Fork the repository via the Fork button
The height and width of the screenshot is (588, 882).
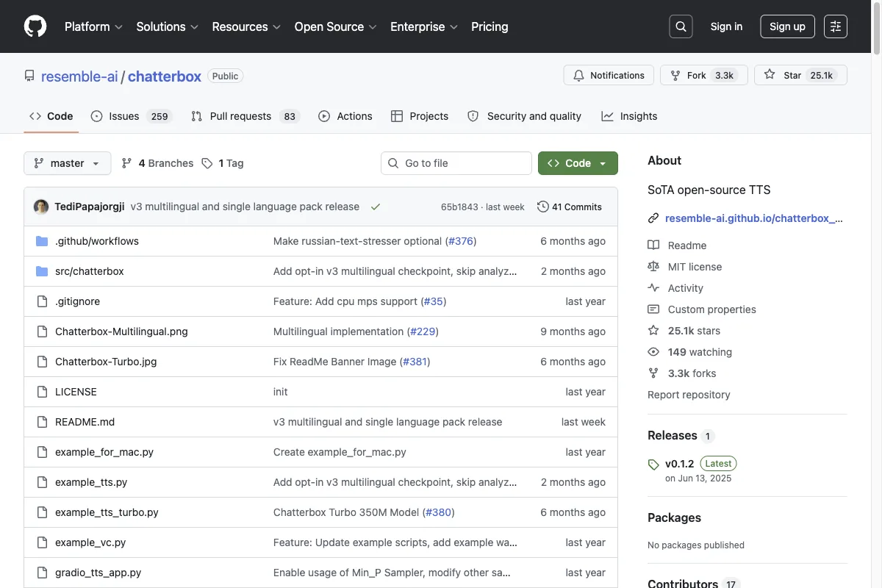click(x=703, y=75)
